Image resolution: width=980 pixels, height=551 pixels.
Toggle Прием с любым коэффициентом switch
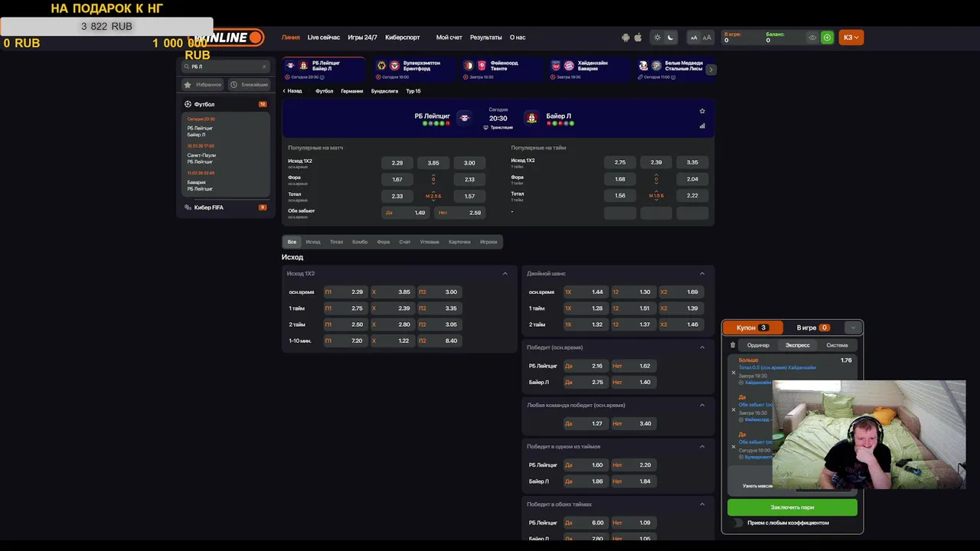(x=738, y=523)
